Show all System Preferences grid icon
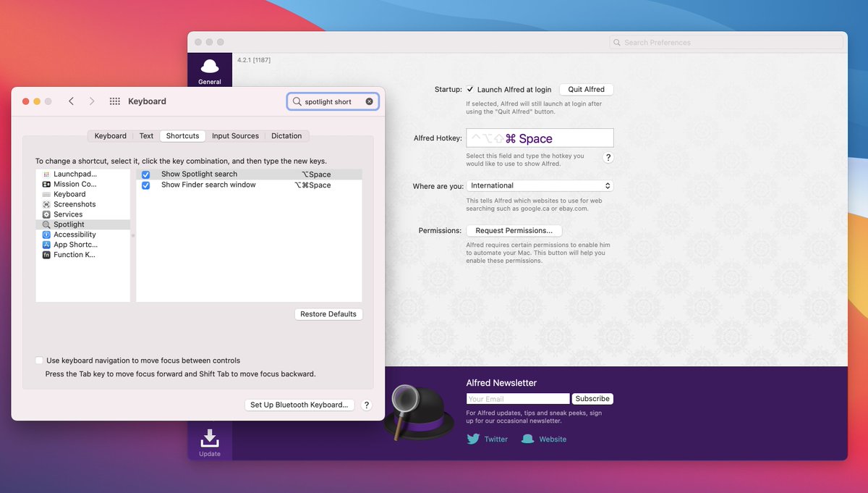868x493 pixels. (115, 101)
